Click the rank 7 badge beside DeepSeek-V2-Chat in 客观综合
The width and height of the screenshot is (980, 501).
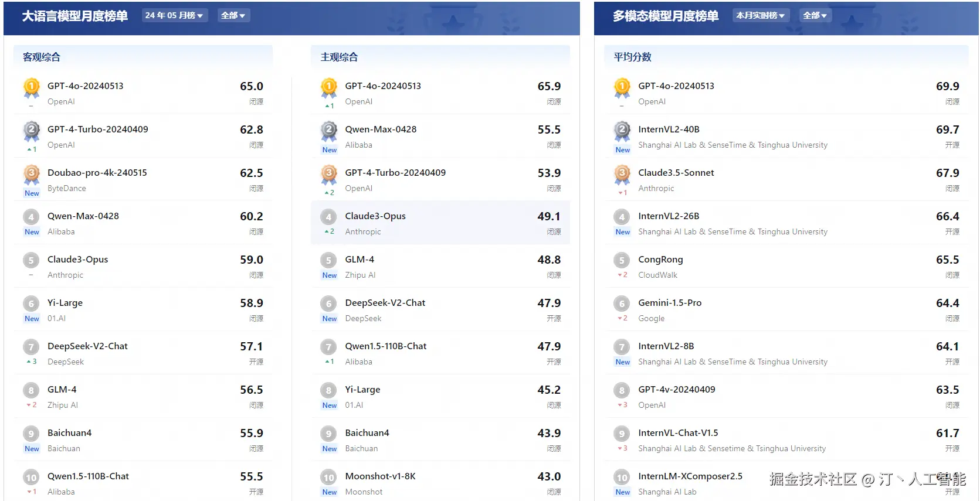coord(31,347)
